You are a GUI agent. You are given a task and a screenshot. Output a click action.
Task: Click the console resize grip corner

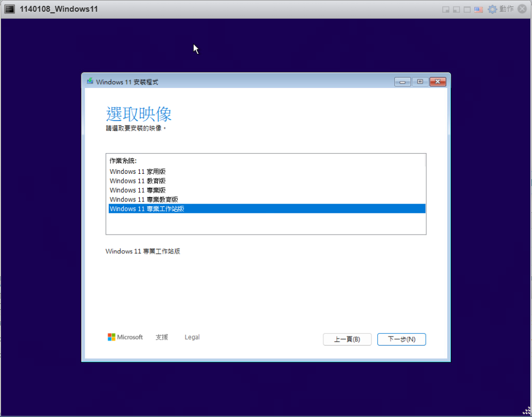point(527,411)
